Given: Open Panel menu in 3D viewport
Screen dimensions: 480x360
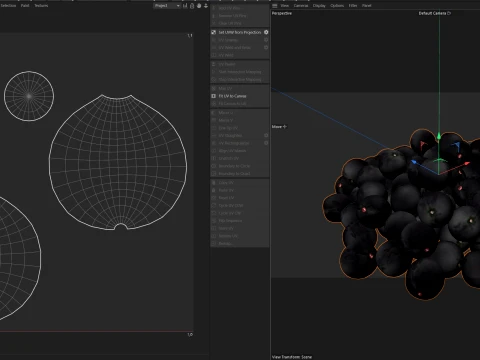Looking at the screenshot, I should (367, 6).
